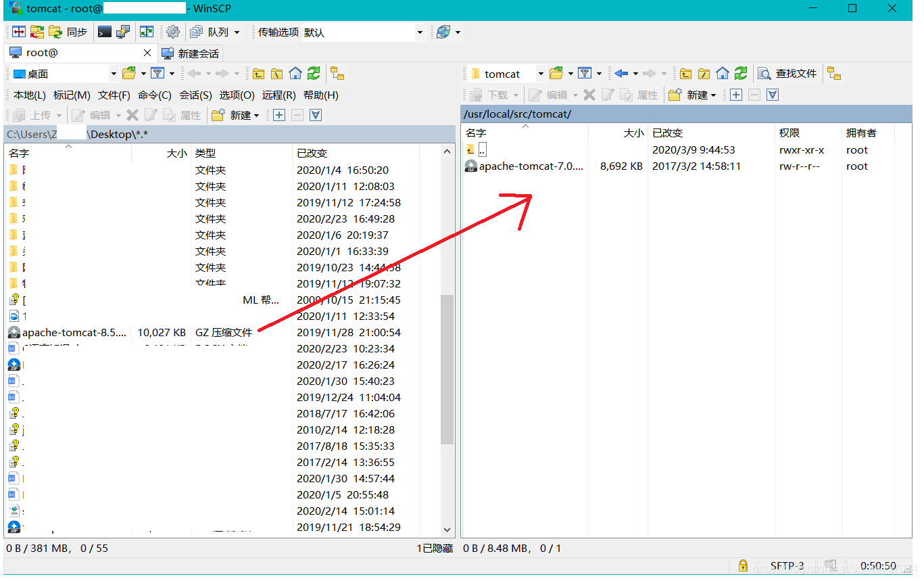Image resolution: width=924 pixels, height=581 pixels.
Task: Go to remote home directory icon
Action: [x=723, y=73]
